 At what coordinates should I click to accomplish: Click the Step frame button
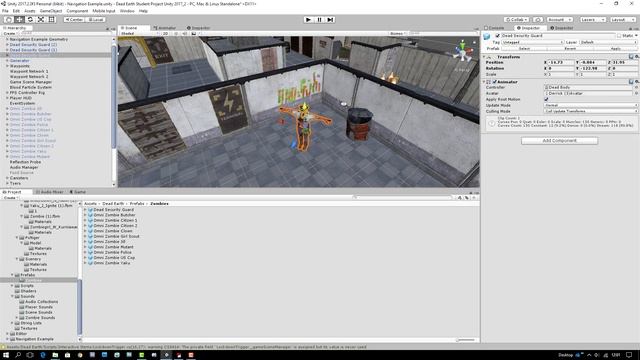[330, 20]
